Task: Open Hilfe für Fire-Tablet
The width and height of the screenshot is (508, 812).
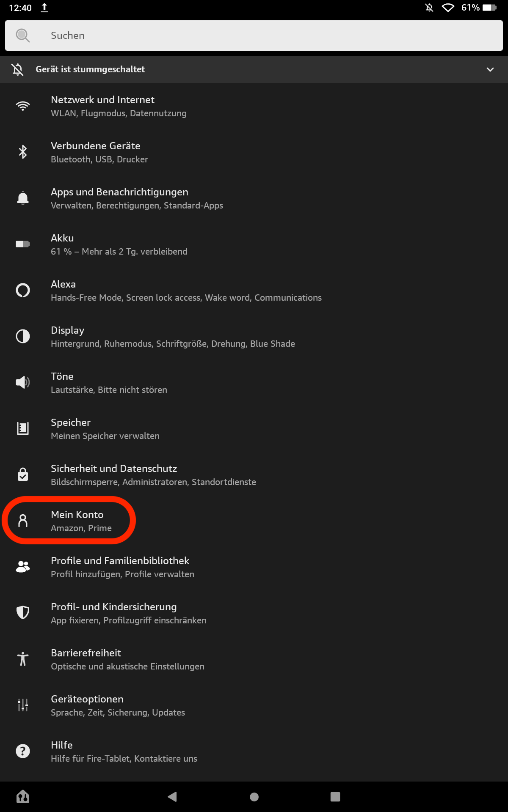Action: [x=124, y=751]
